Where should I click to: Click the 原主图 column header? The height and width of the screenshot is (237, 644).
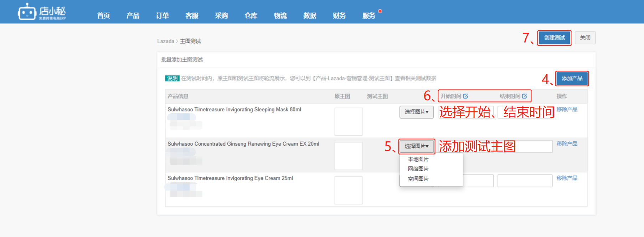click(x=342, y=96)
